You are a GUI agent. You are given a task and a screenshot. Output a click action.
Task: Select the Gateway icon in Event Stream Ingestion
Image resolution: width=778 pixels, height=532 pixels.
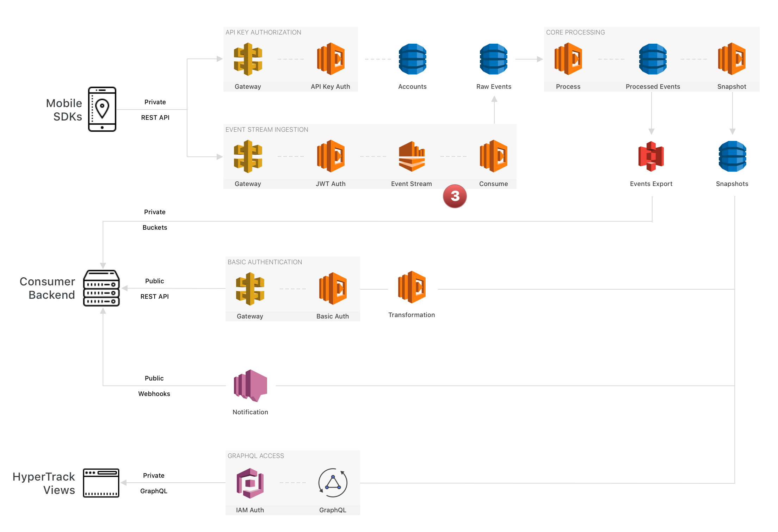coord(248,156)
